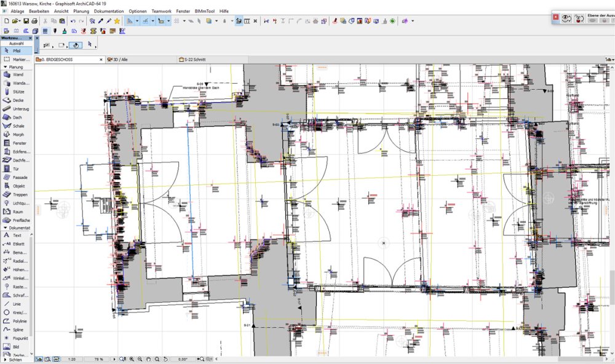This screenshot has width=615, height=364.
Task: Select the Stütze column tool
Action: [x=17, y=92]
